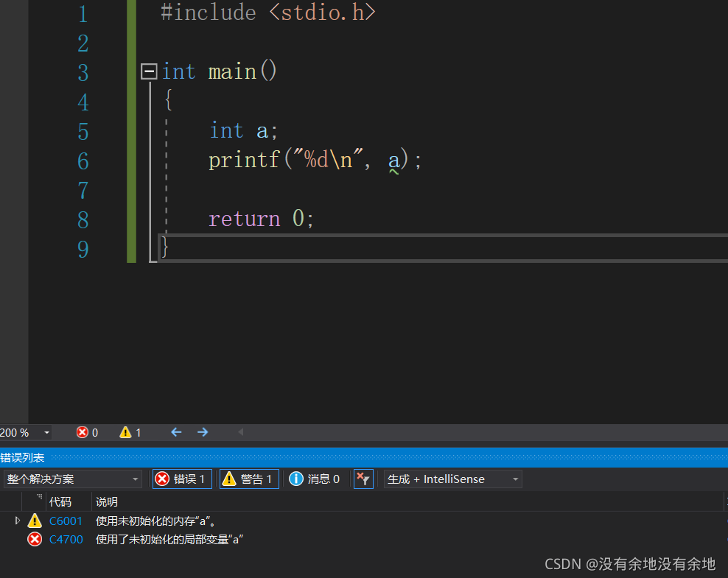
Task: Toggle the 警告 1 warnings filter
Action: pos(249,479)
